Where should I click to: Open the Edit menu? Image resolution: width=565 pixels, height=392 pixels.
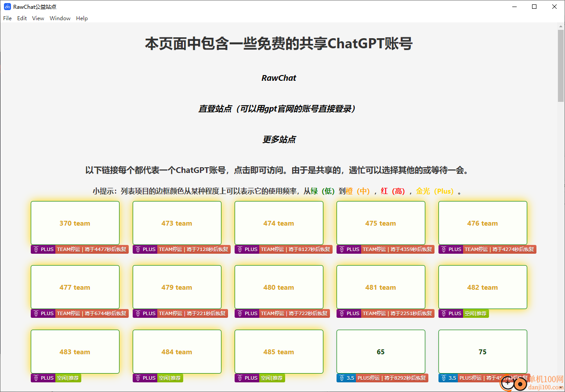point(22,18)
